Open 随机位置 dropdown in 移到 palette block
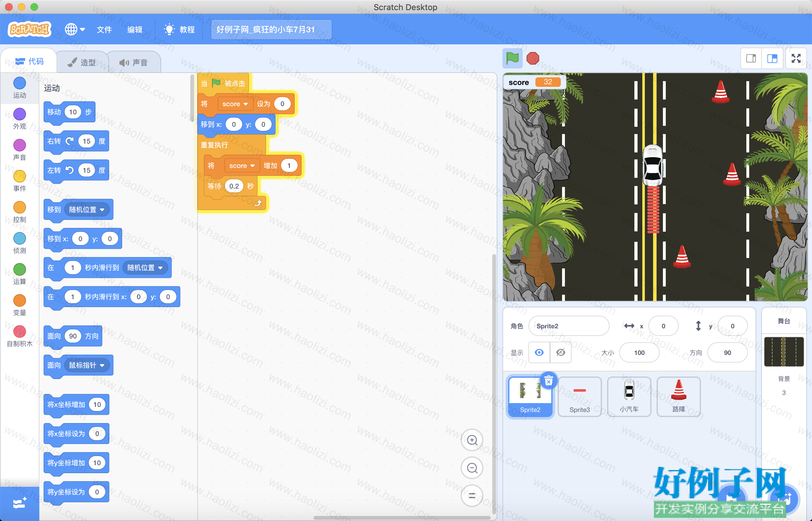 tap(87, 209)
